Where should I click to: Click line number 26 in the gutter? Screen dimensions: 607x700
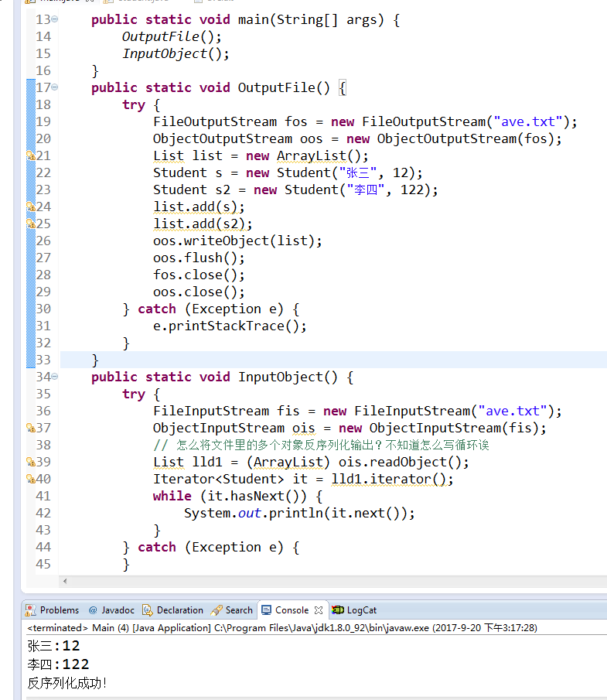click(43, 241)
